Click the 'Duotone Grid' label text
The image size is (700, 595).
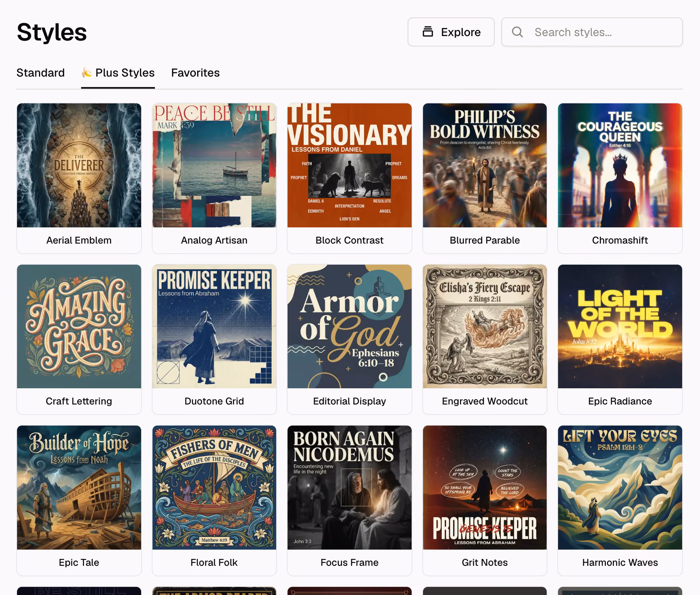(x=214, y=401)
